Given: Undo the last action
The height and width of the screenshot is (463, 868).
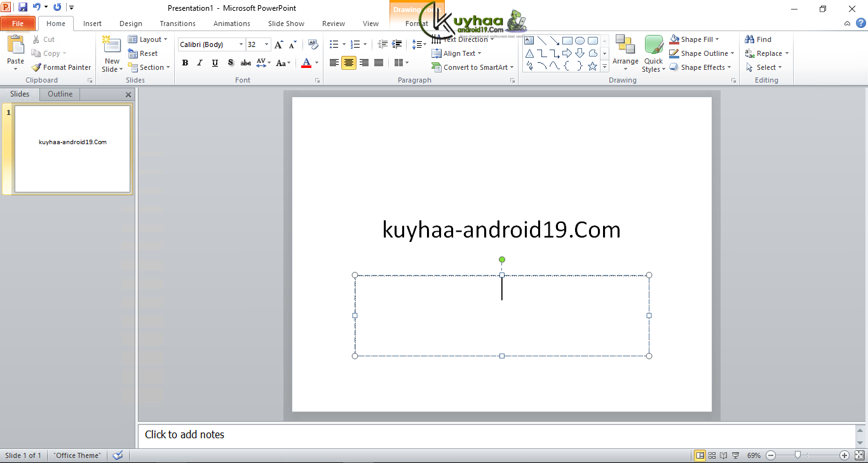Looking at the screenshot, I should click(36, 8).
